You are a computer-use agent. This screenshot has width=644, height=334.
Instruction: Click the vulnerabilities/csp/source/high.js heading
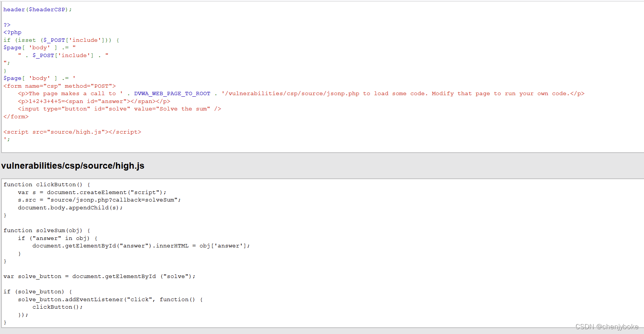coord(73,166)
